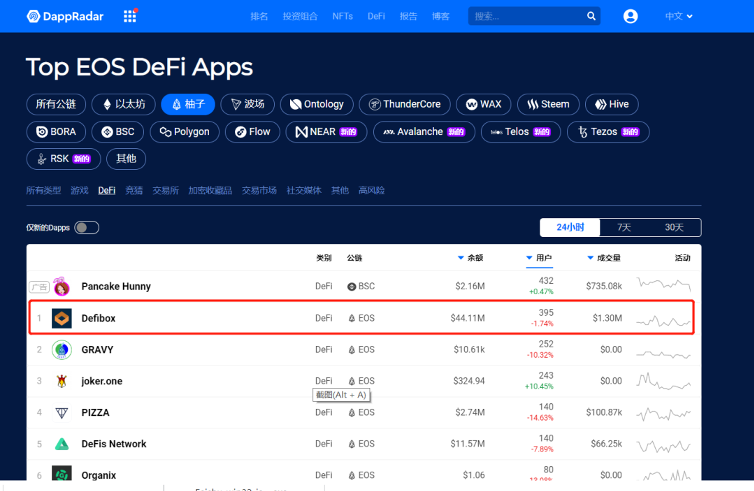The image size is (754, 491).
Task: Select the 波场 chain filter
Action: [x=248, y=104]
